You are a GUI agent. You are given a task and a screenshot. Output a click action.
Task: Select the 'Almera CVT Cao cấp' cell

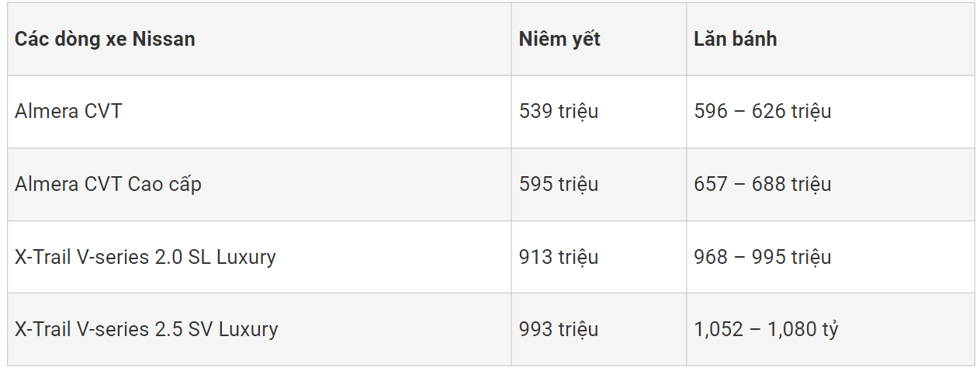tap(108, 184)
